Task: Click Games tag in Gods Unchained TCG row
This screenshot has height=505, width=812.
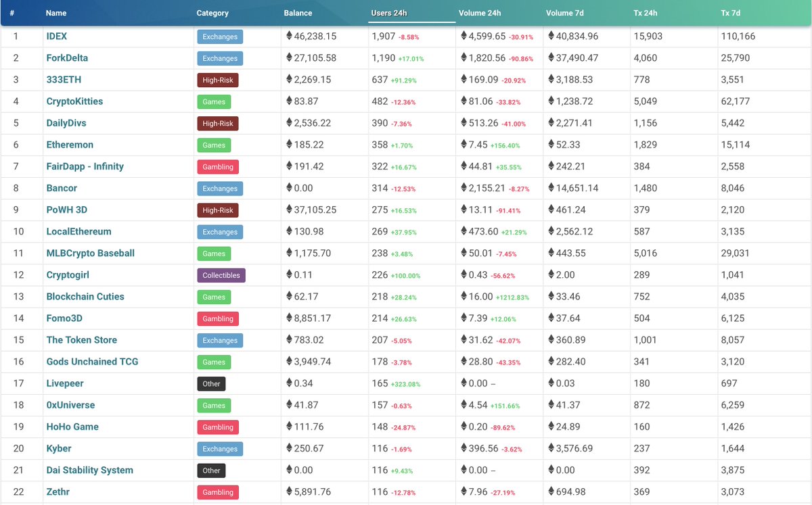Action: [x=214, y=362]
